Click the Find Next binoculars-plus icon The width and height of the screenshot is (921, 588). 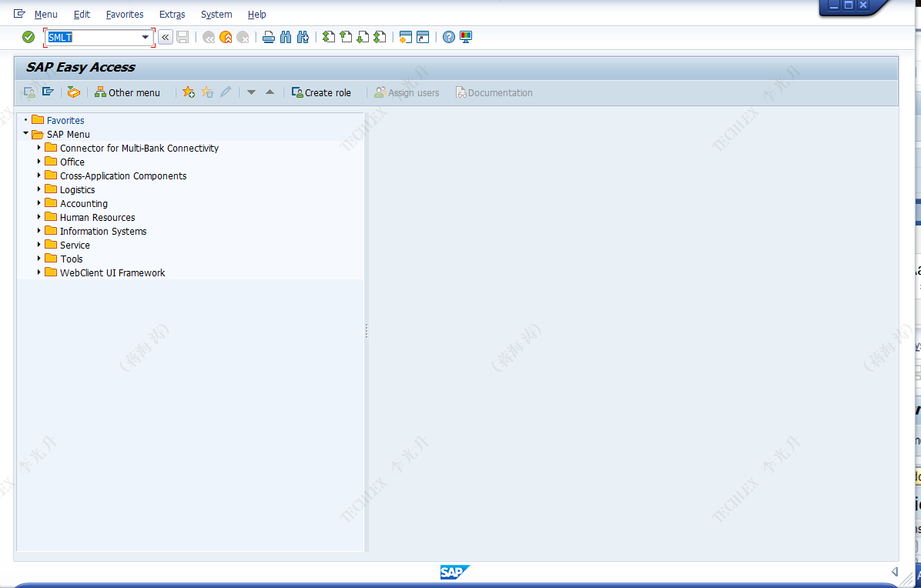[x=303, y=38]
